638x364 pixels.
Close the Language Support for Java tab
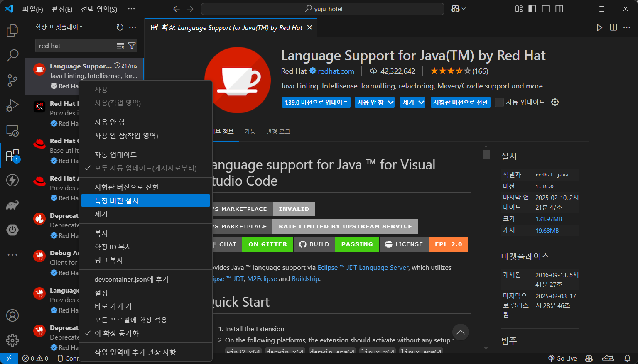click(x=309, y=27)
